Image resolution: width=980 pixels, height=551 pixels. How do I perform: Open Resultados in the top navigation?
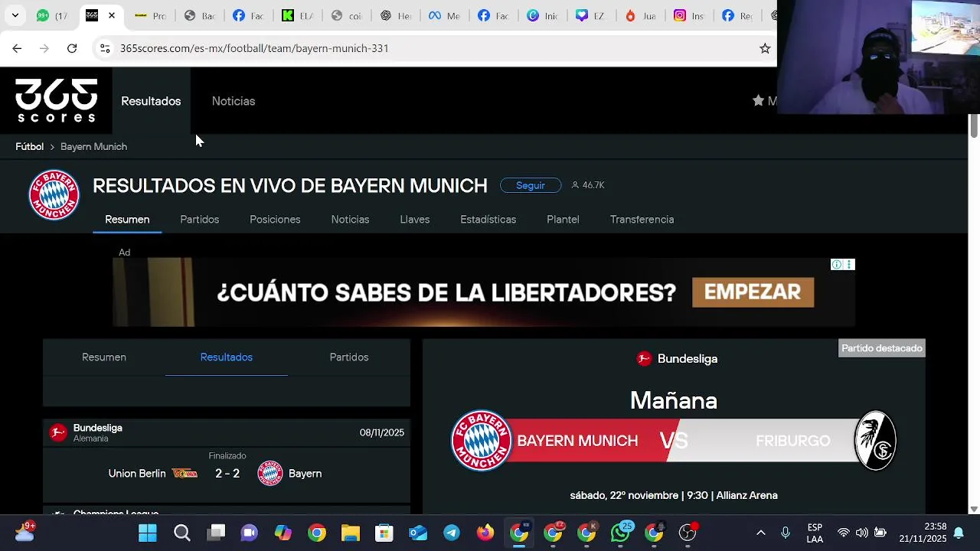tap(151, 101)
